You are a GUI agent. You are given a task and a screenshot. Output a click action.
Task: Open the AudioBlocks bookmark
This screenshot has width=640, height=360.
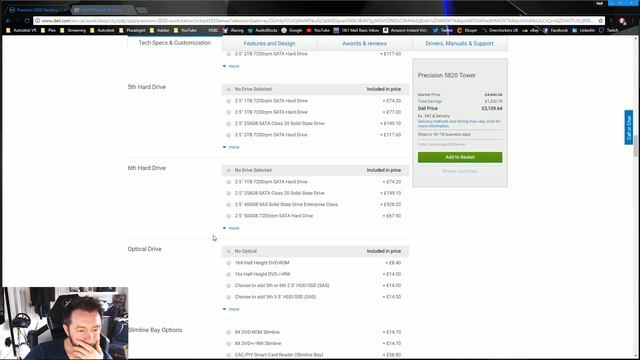(x=263, y=30)
